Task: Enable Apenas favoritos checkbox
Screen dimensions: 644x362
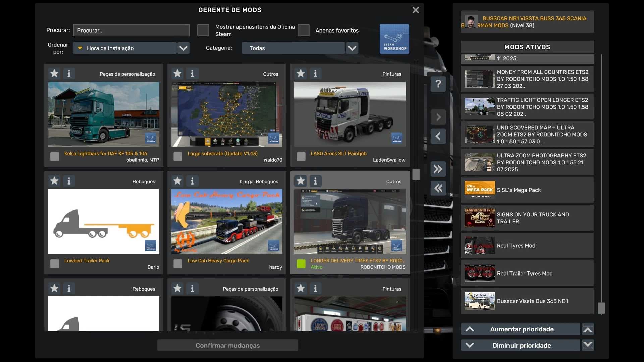Action: (x=304, y=30)
